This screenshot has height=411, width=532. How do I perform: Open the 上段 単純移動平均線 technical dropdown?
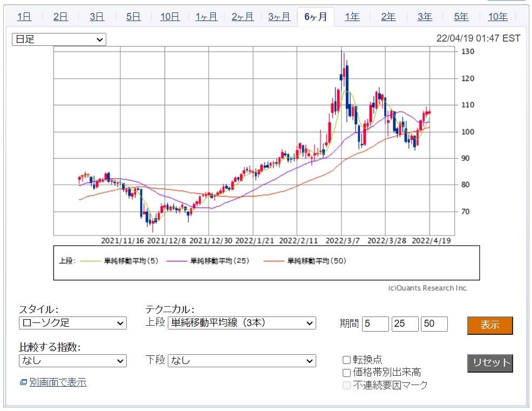tap(242, 323)
